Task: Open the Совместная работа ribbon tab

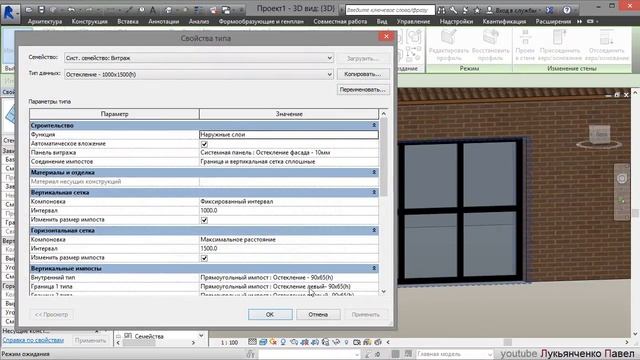Action: click(x=340, y=21)
